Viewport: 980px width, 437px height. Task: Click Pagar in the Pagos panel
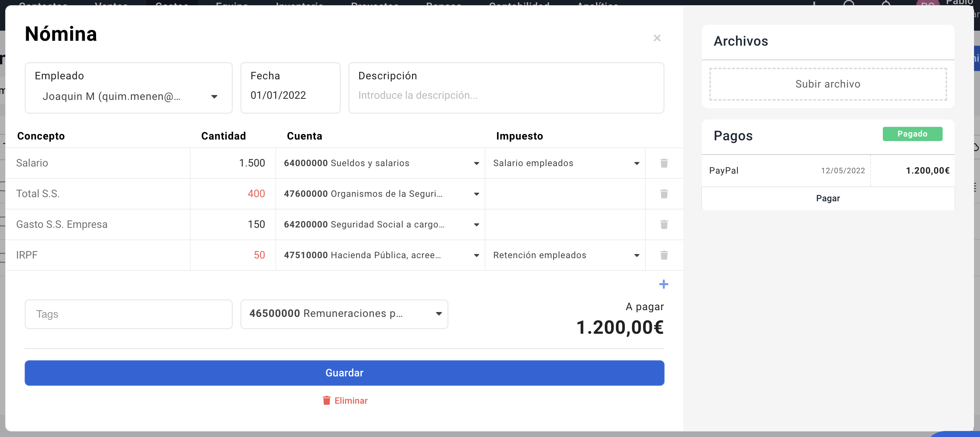click(828, 198)
